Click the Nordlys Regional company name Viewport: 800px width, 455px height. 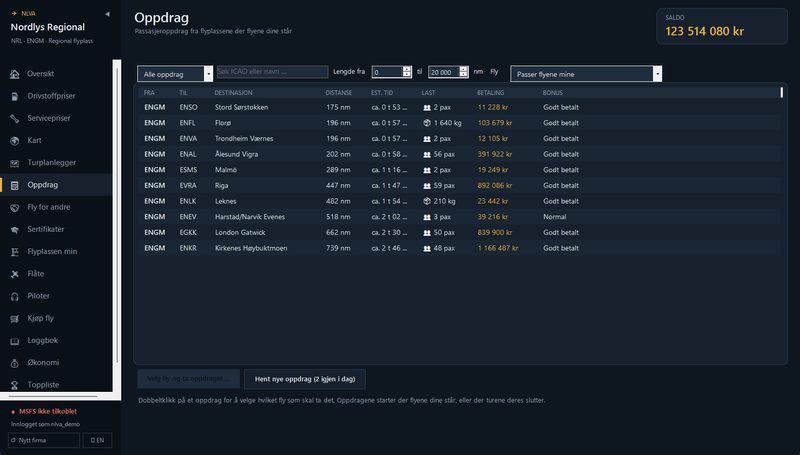(x=48, y=27)
